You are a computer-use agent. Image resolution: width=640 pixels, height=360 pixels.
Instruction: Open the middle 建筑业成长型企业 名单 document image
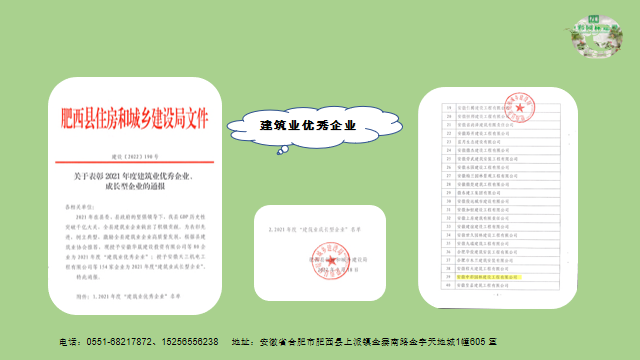click(320, 253)
